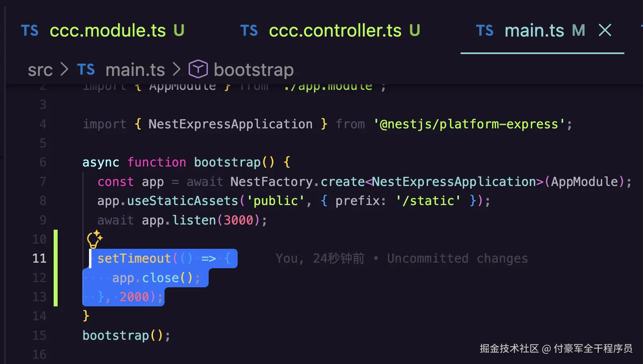Click the 2000 delay value
Screen dimensions: 643x364
coord(134,297)
